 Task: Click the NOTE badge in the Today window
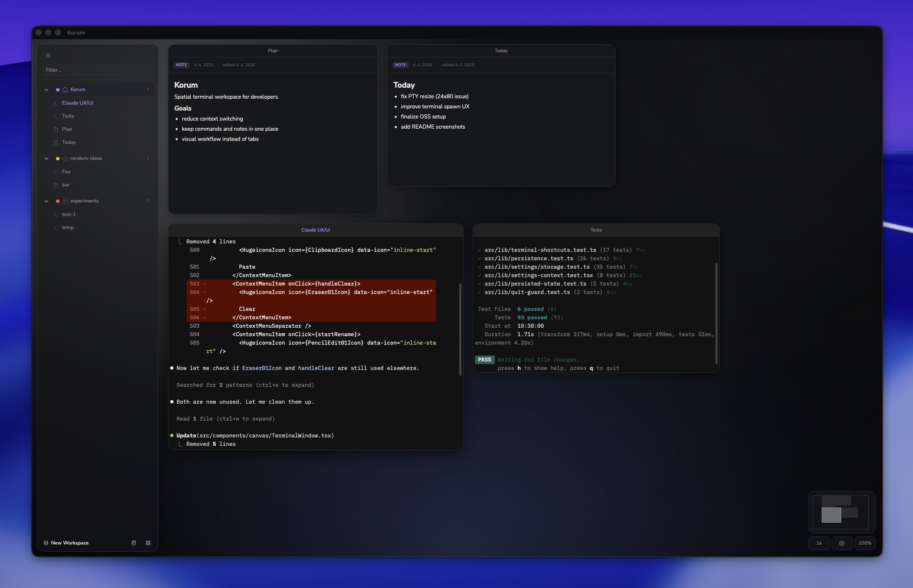(401, 65)
